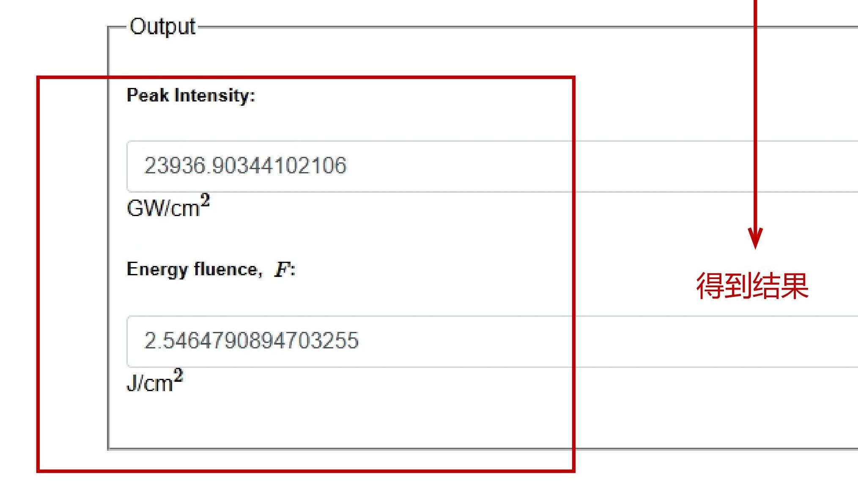This screenshot has width=858, height=504.
Task: Click the red "得到结果" annotation text
Action: click(x=752, y=286)
